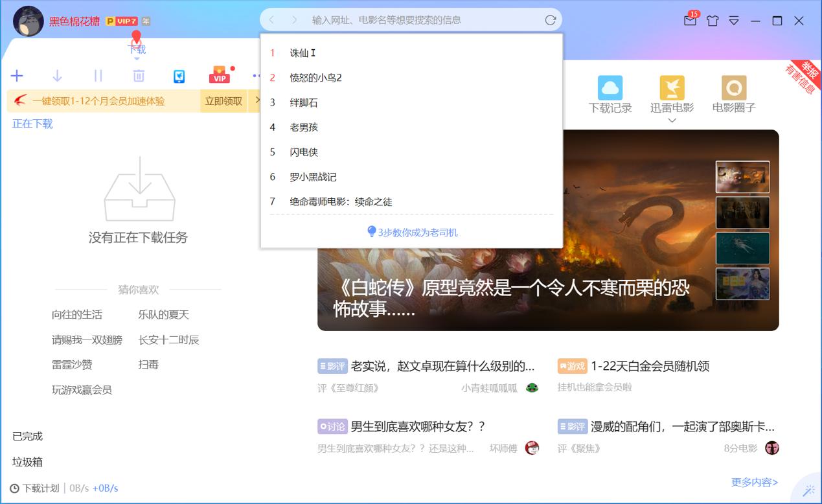Click author 小青蛙呱呱呱

489,387
